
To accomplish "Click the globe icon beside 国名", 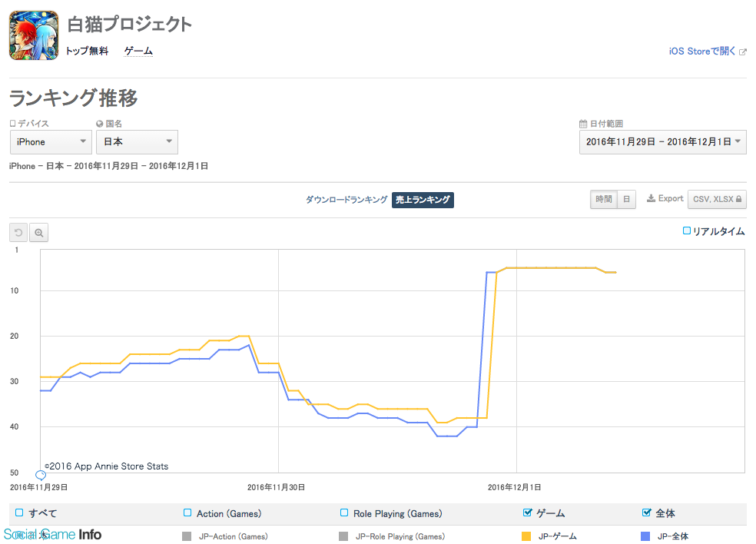I will pyautogui.click(x=100, y=124).
